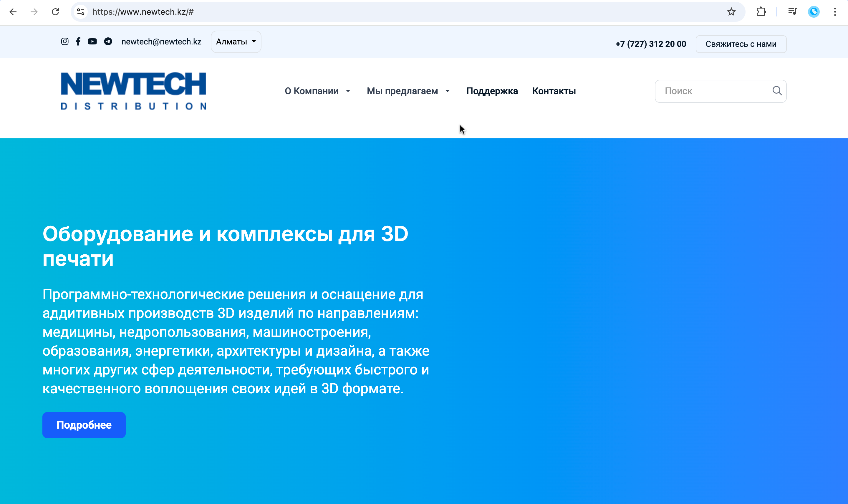Bookmark this page with the star icon
This screenshot has height=504, width=848.
731,12
